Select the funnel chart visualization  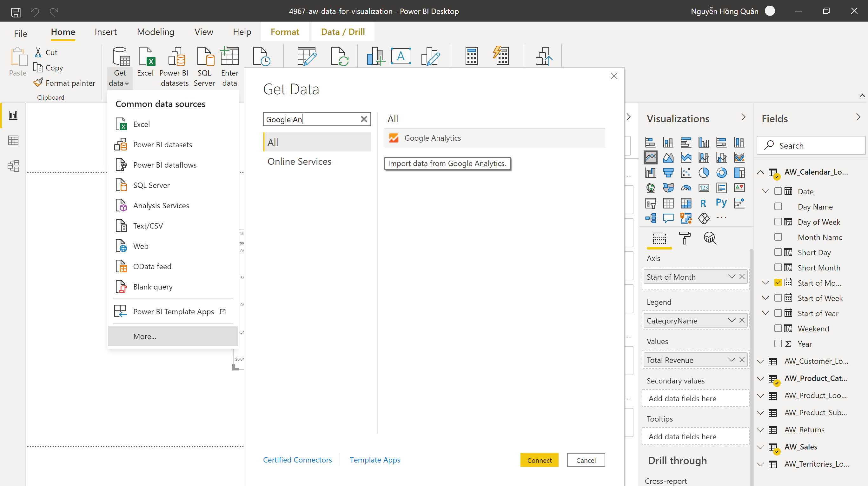[668, 173]
